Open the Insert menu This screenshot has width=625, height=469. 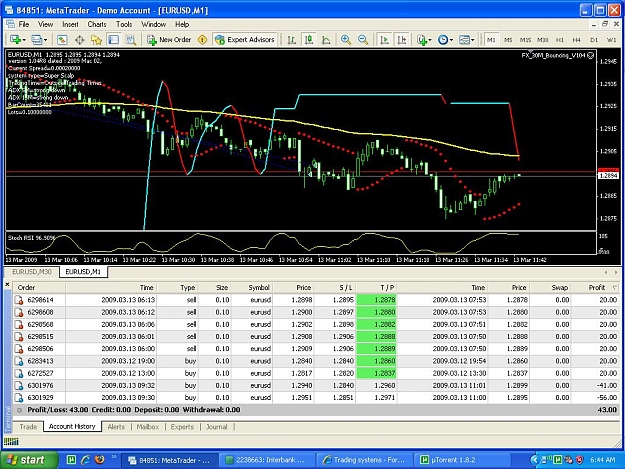[70, 24]
